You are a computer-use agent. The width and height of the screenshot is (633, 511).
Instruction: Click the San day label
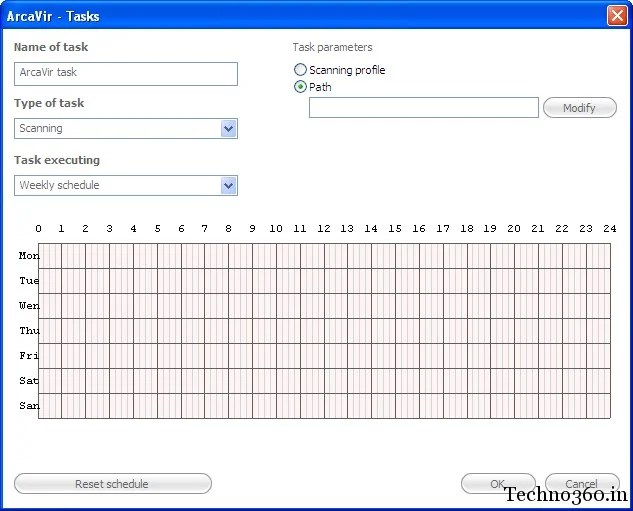[29, 406]
